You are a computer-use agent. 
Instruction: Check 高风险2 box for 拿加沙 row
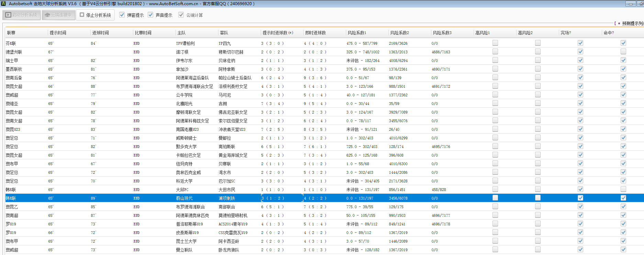pos(538,69)
